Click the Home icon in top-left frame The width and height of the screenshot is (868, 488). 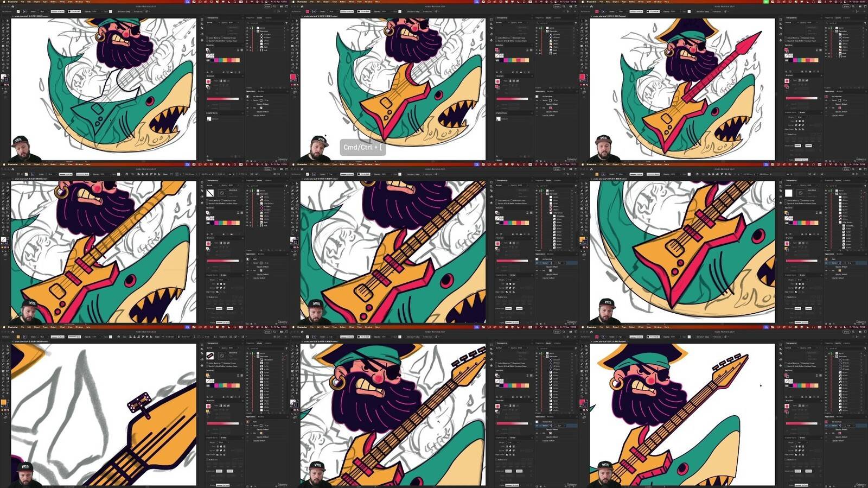pos(12,7)
